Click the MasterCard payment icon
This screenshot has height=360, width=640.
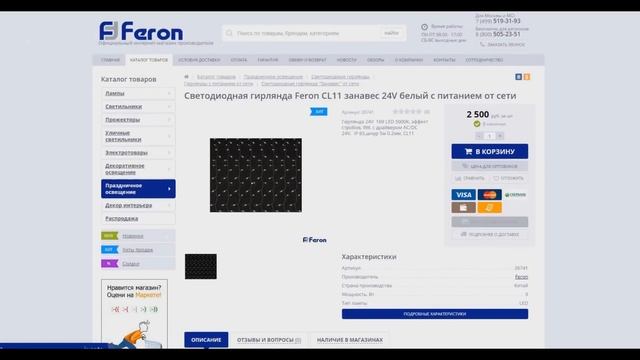tap(489, 195)
